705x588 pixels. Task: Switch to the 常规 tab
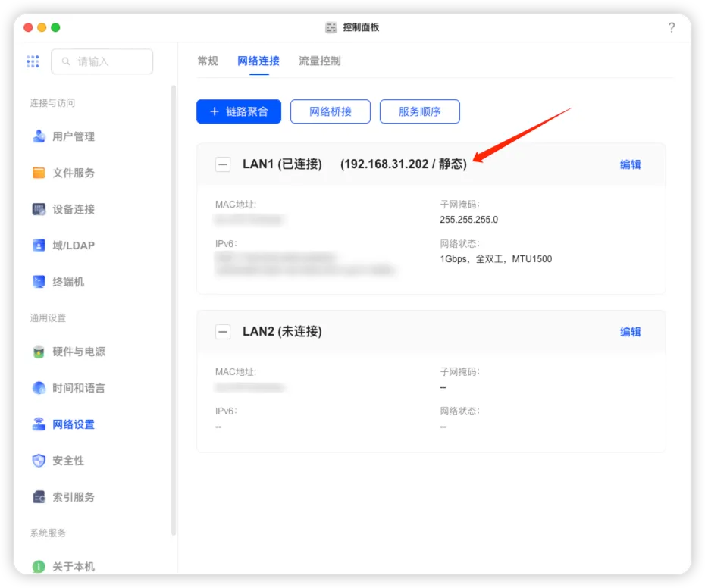pyautogui.click(x=208, y=61)
